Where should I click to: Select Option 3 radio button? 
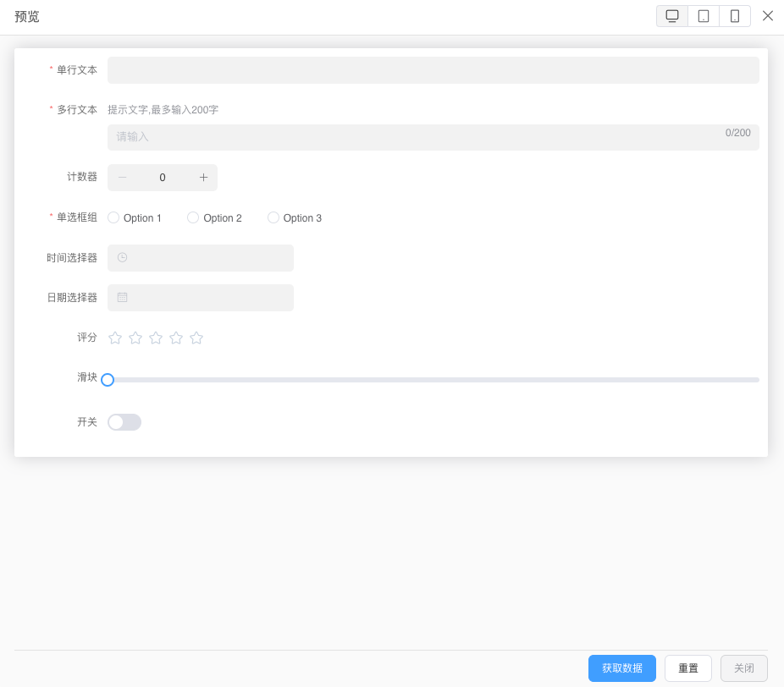(273, 217)
